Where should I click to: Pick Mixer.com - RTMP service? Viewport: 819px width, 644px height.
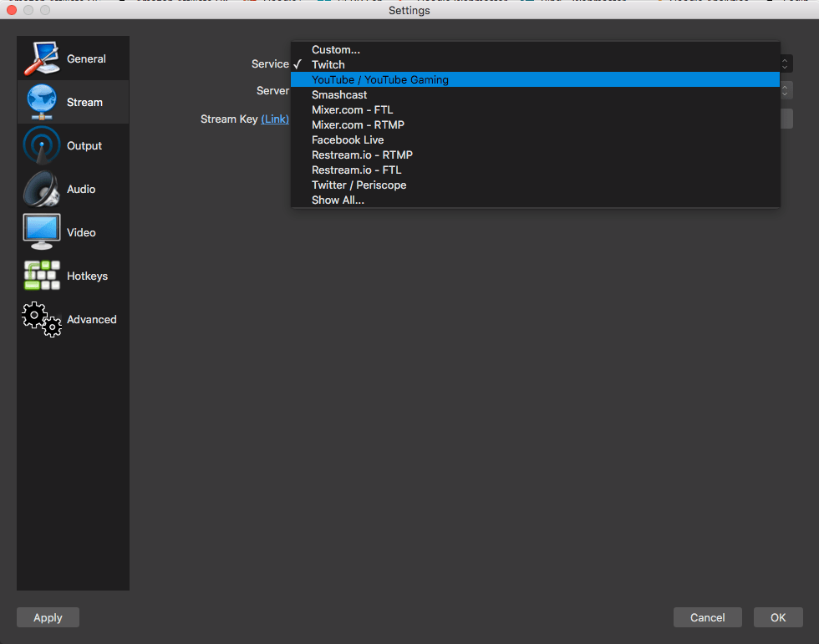[536, 124]
